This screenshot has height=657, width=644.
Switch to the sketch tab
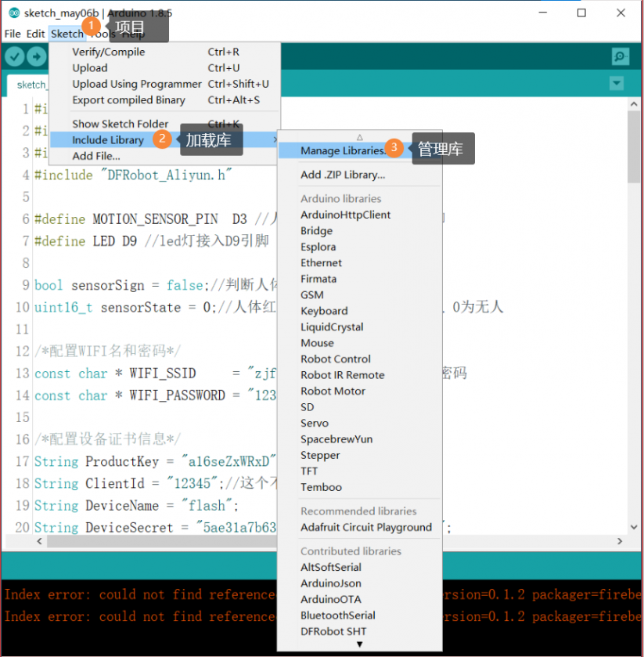(x=29, y=85)
